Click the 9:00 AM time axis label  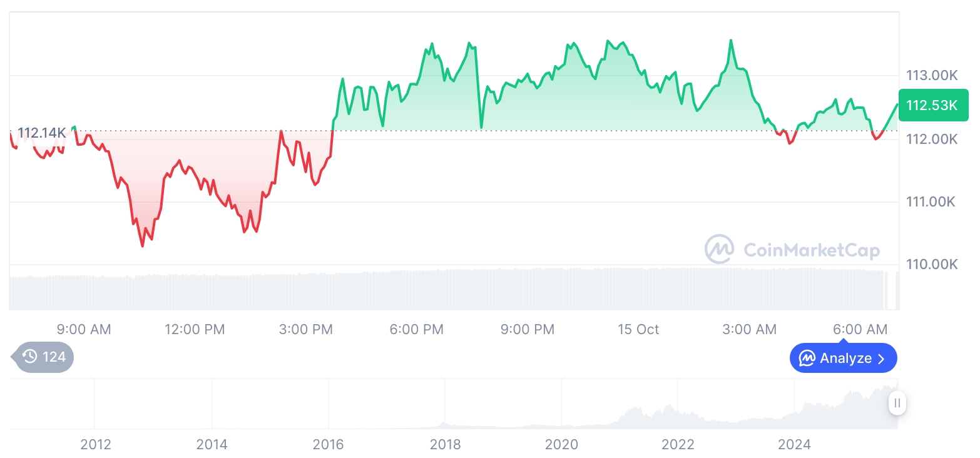tap(83, 329)
